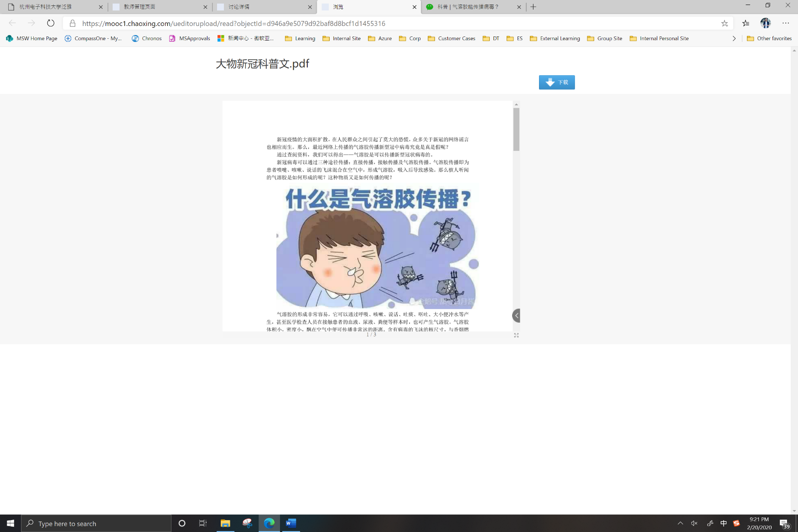Open the MSApprovals bookmark
The height and width of the screenshot is (532, 798).
(x=190, y=38)
